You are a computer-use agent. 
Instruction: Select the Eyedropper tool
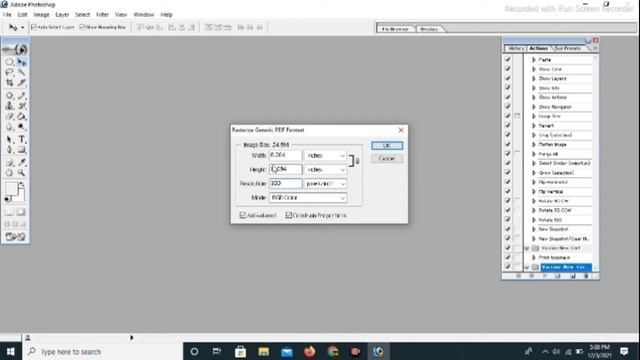[x=22, y=162]
